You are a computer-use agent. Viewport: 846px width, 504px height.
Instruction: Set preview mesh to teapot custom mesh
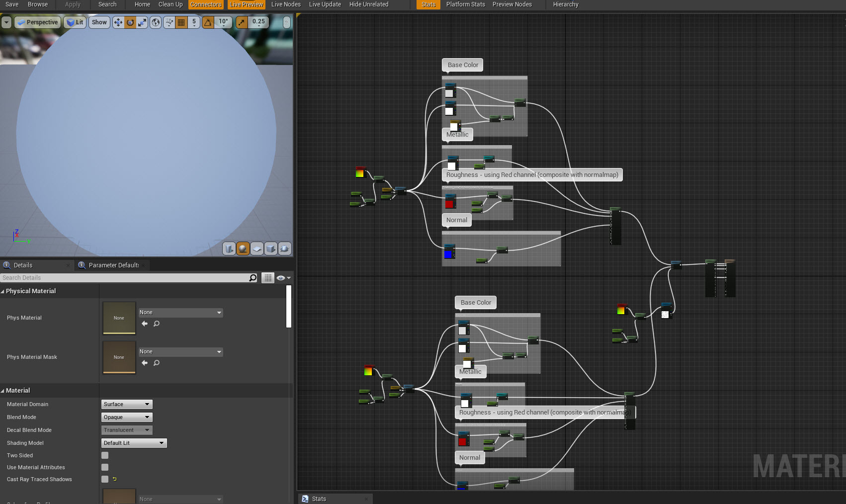point(284,249)
